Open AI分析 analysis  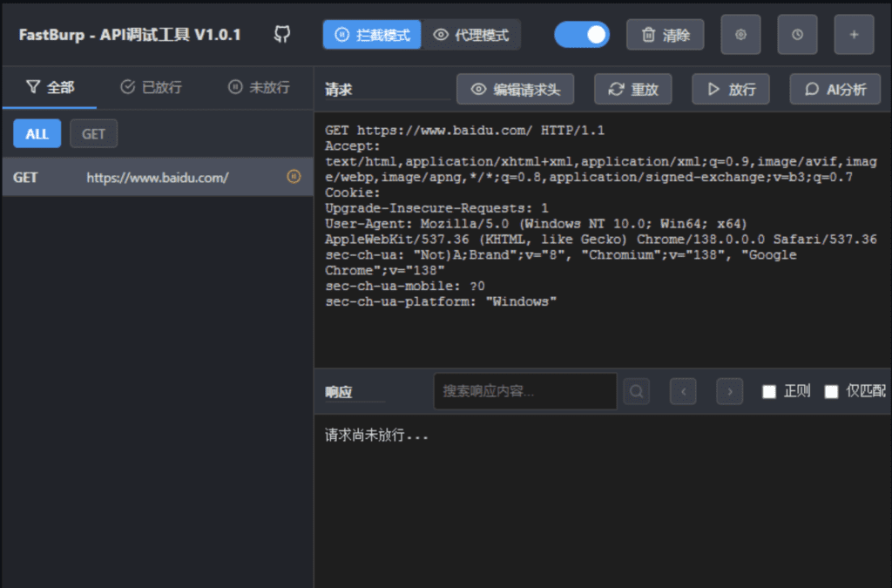(835, 89)
